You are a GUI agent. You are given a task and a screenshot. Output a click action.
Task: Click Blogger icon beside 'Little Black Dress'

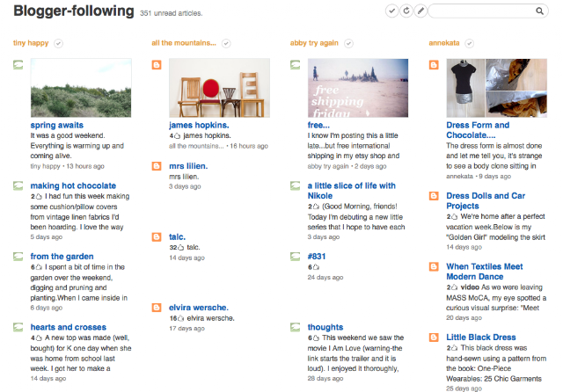(x=434, y=338)
